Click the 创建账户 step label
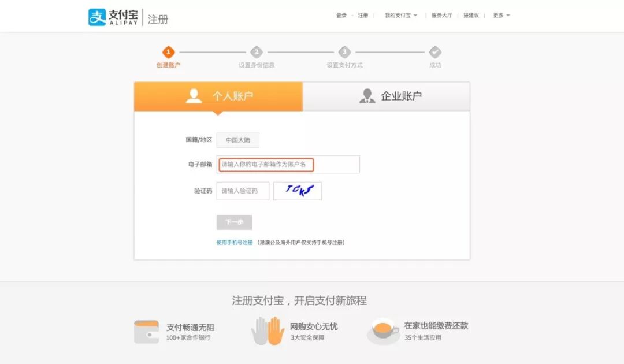 click(x=168, y=65)
